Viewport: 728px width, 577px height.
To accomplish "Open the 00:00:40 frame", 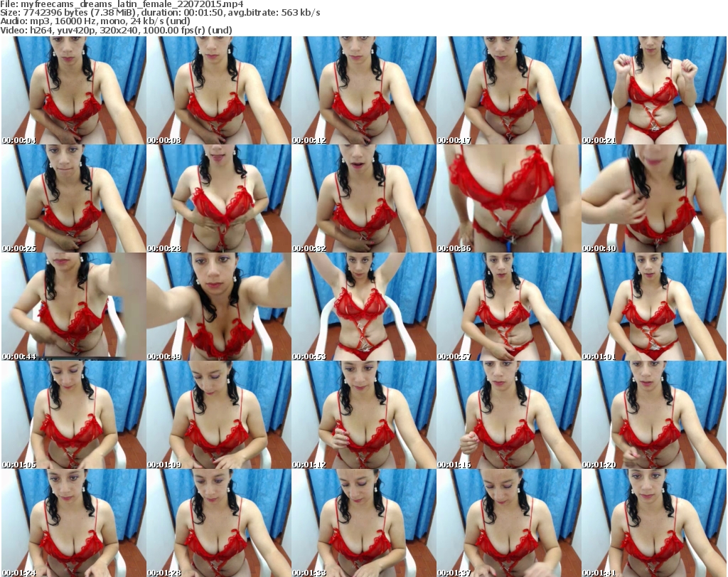I will click(x=654, y=198).
